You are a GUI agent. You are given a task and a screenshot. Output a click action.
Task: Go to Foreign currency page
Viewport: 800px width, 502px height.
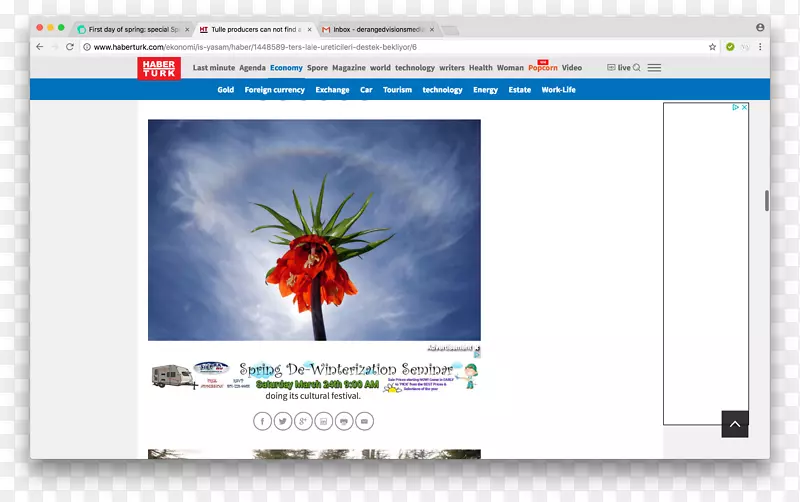coord(275,90)
